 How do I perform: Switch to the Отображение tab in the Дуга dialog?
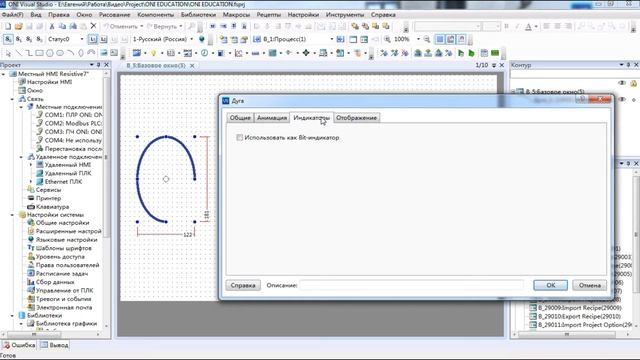(x=356, y=118)
